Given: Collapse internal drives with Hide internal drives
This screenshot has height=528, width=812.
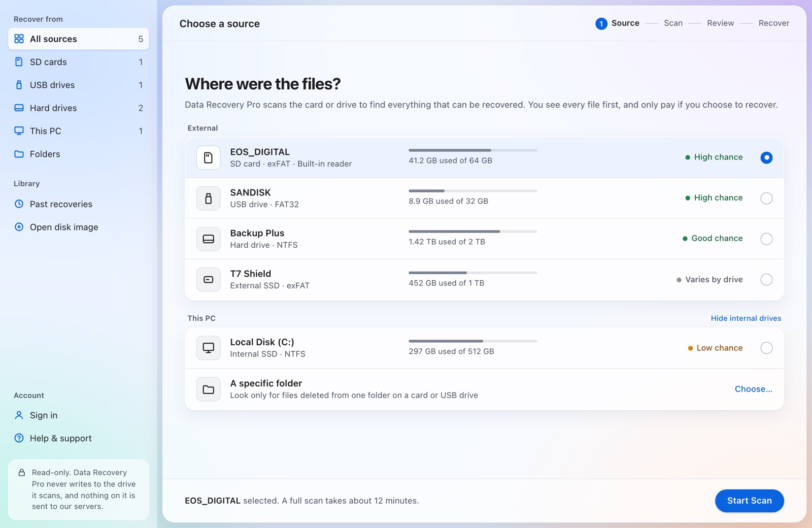Looking at the screenshot, I should tap(746, 318).
